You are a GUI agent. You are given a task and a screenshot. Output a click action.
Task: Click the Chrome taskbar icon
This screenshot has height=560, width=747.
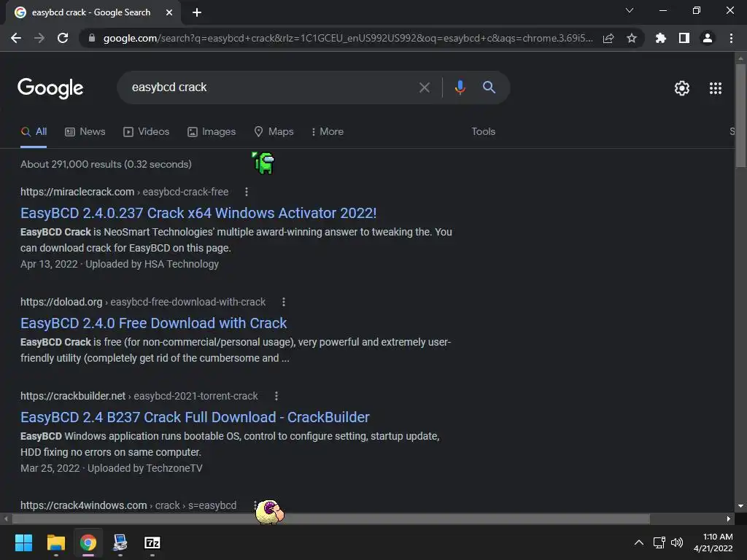(88, 542)
